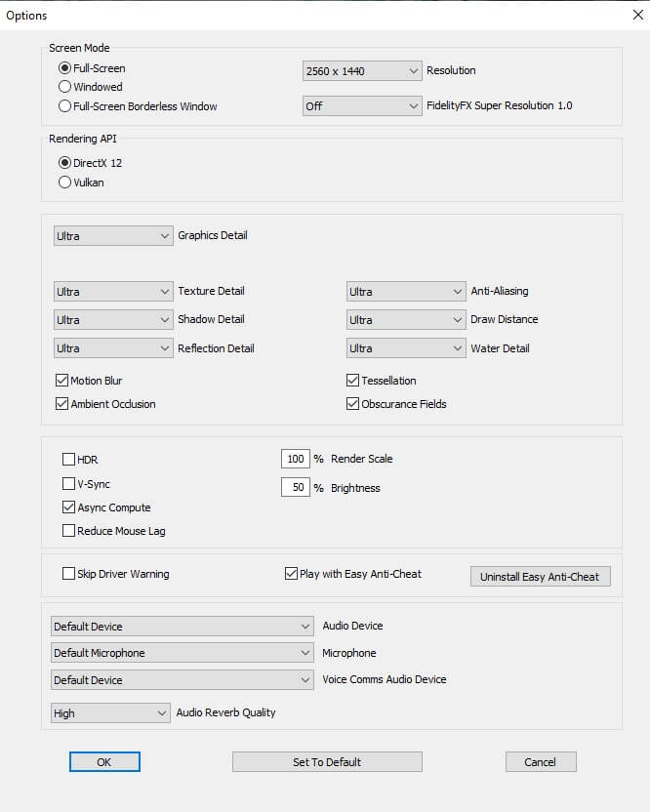Disable Tessellation

click(x=351, y=380)
